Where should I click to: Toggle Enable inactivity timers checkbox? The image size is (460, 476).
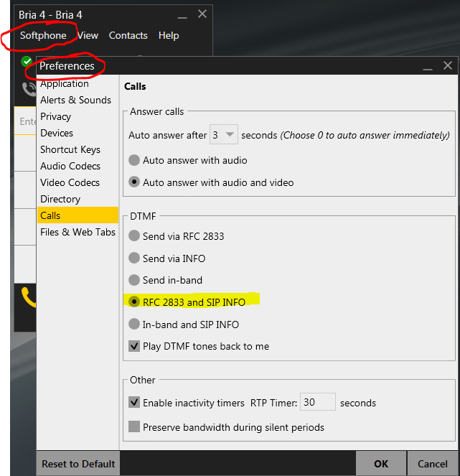coord(134,402)
